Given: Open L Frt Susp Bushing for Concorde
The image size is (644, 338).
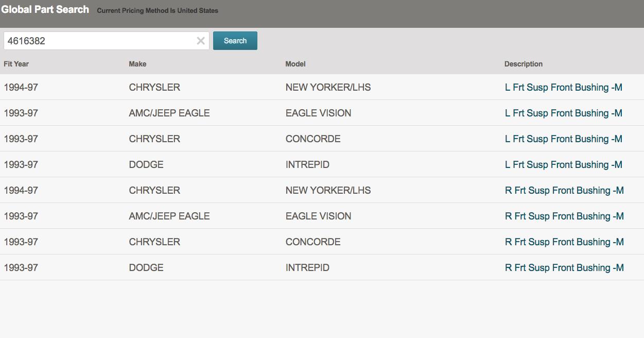Looking at the screenshot, I should [x=564, y=139].
